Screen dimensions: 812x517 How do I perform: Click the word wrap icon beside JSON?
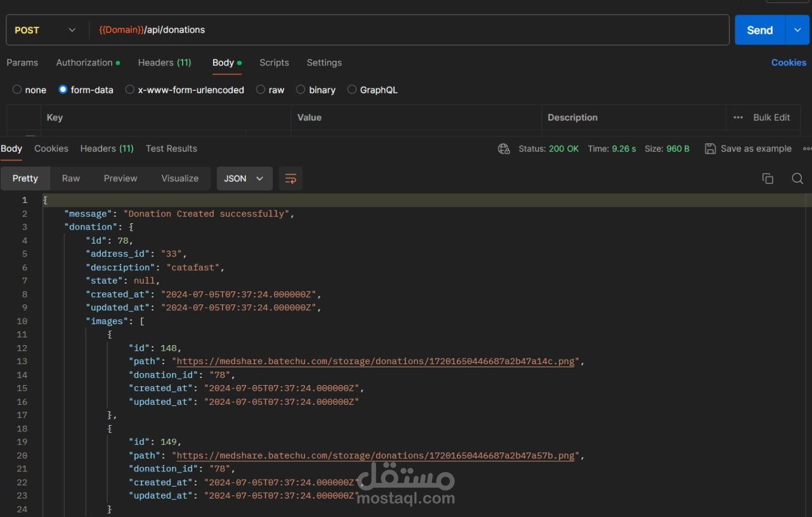point(291,179)
